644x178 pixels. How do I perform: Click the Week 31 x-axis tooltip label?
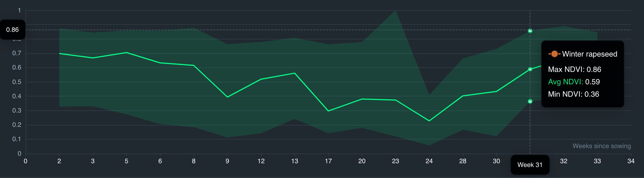pyautogui.click(x=530, y=165)
